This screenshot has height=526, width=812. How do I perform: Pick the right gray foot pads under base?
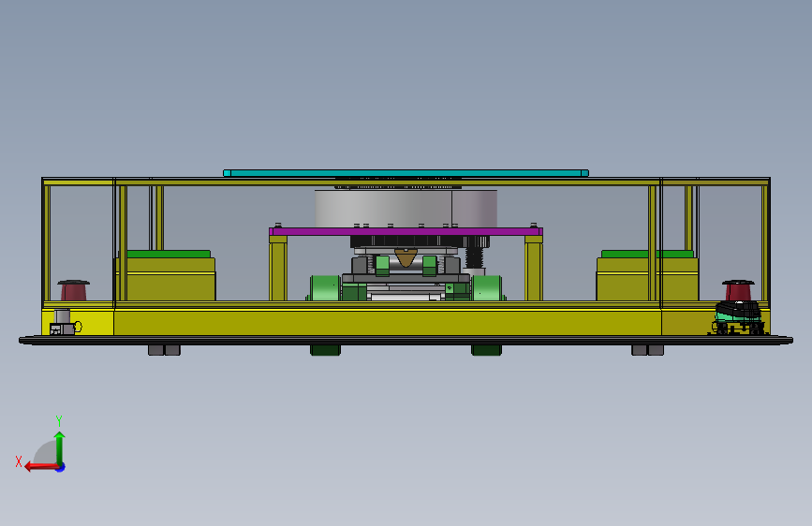[x=647, y=350]
